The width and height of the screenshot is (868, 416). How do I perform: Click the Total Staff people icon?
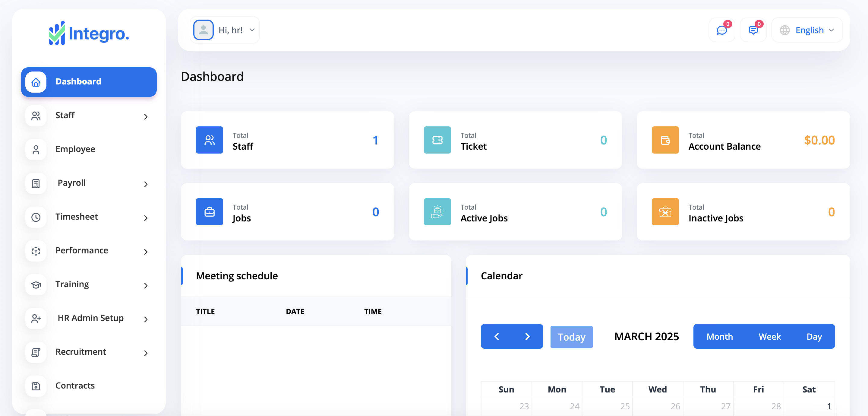point(209,140)
